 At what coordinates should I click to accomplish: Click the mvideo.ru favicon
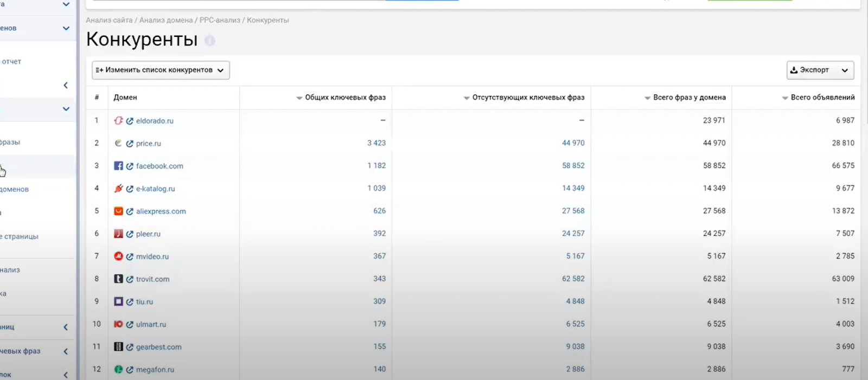[x=118, y=256]
